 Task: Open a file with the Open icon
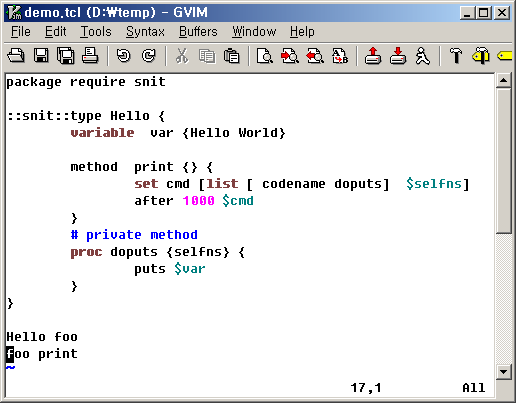(16, 55)
